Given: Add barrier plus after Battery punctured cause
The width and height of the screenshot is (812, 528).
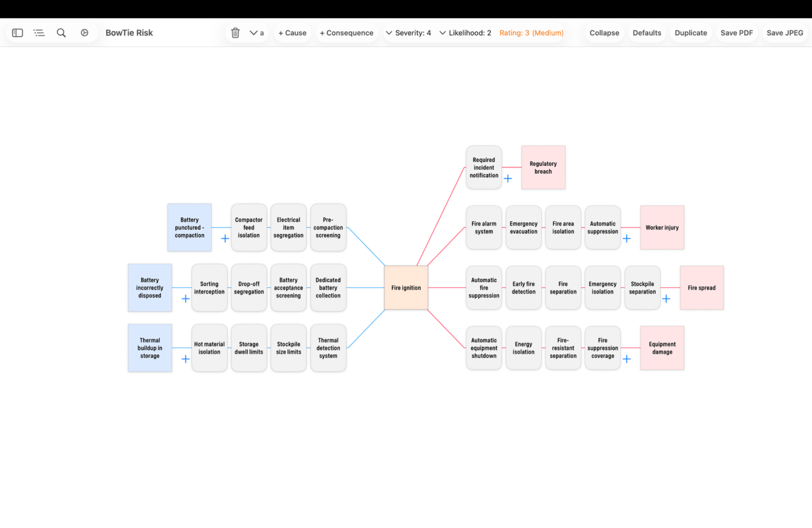Looking at the screenshot, I should tap(225, 238).
